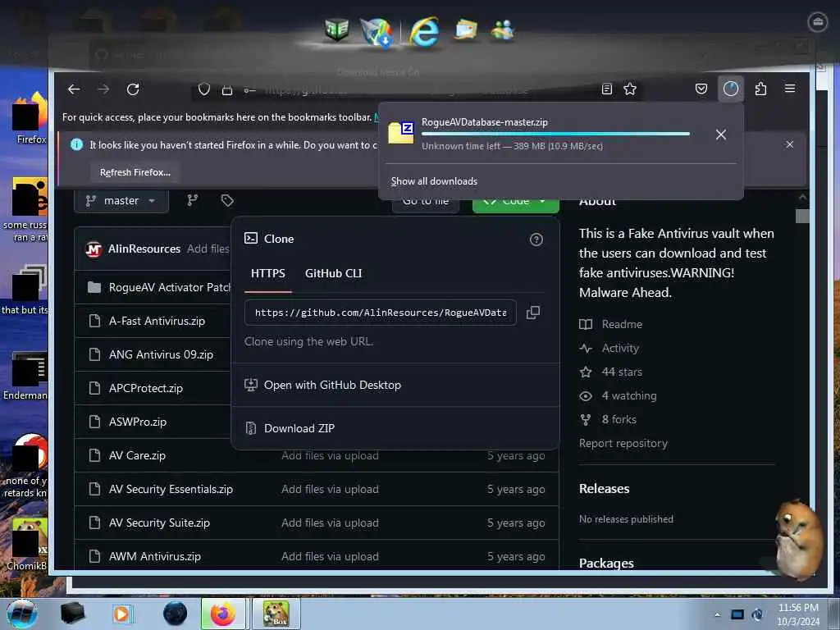The height and width of the screenshot is (630, 840).
Task: Click the Refresh Firefox... button
Action: point(135,172)
